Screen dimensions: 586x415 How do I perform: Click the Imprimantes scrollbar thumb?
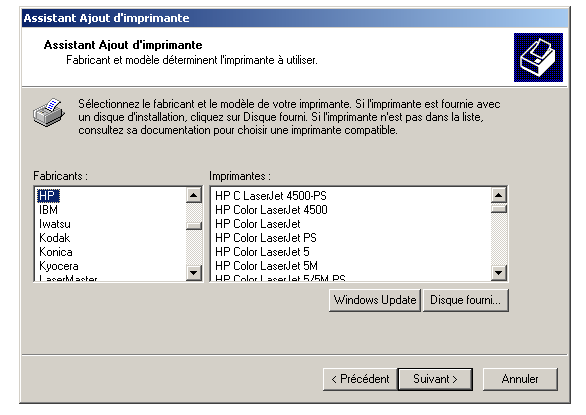(499, 208)
